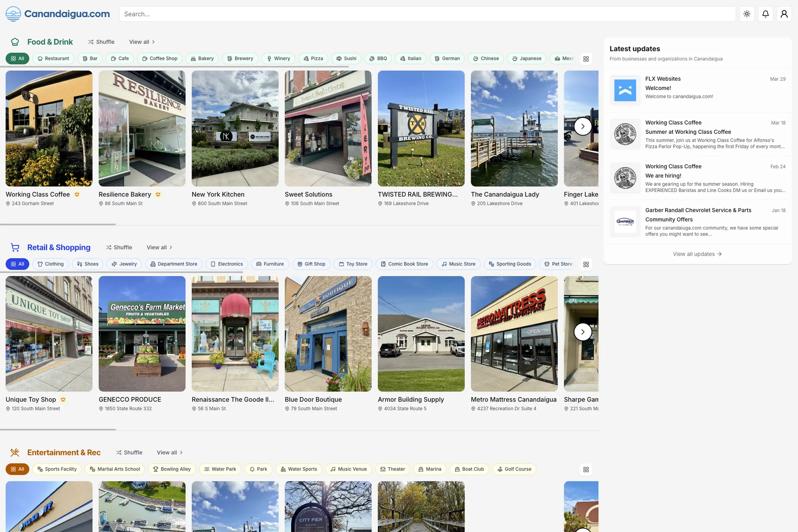Open View all for Entertainment & Rec
The width and height of the screenshot is (798, 532).
point(169,452)
